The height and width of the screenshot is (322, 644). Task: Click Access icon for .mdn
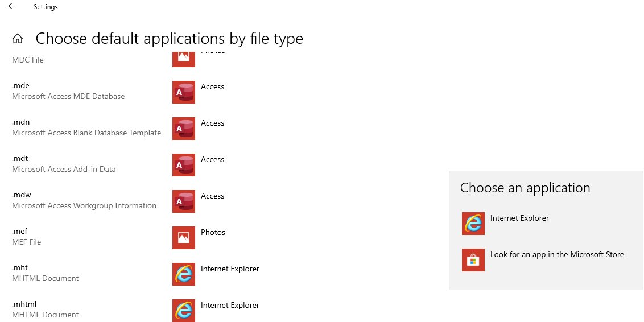coord(184,129)
